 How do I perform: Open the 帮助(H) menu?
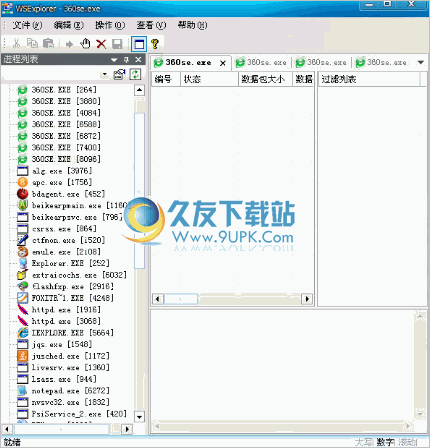tap(192, 25)
